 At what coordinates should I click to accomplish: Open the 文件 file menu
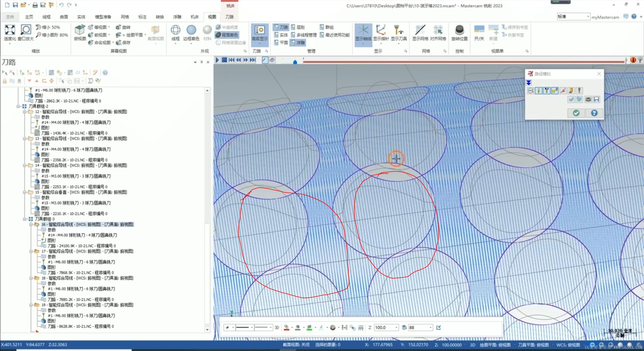pos(10,17)
